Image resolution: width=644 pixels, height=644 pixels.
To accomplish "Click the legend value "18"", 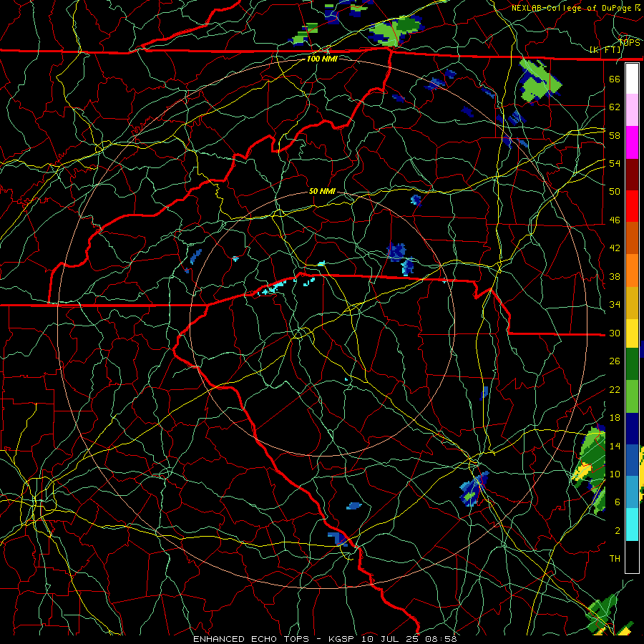I will [615, 418].
